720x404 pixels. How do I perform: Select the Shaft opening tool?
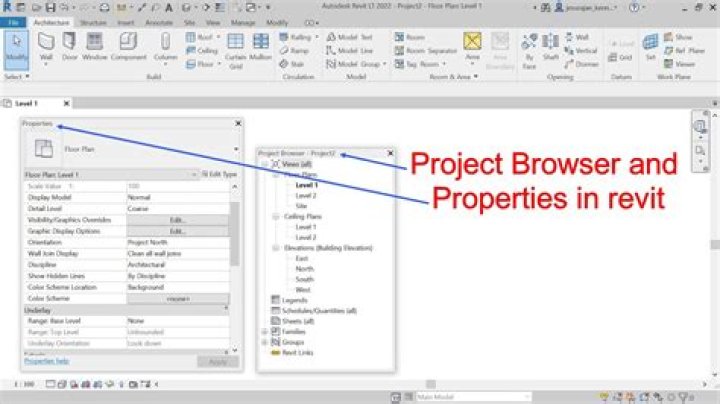[550, 47]
